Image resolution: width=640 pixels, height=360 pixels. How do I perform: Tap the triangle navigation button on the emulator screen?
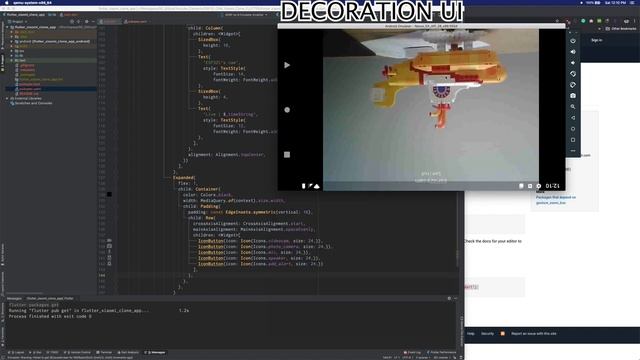tap(287, 65)
